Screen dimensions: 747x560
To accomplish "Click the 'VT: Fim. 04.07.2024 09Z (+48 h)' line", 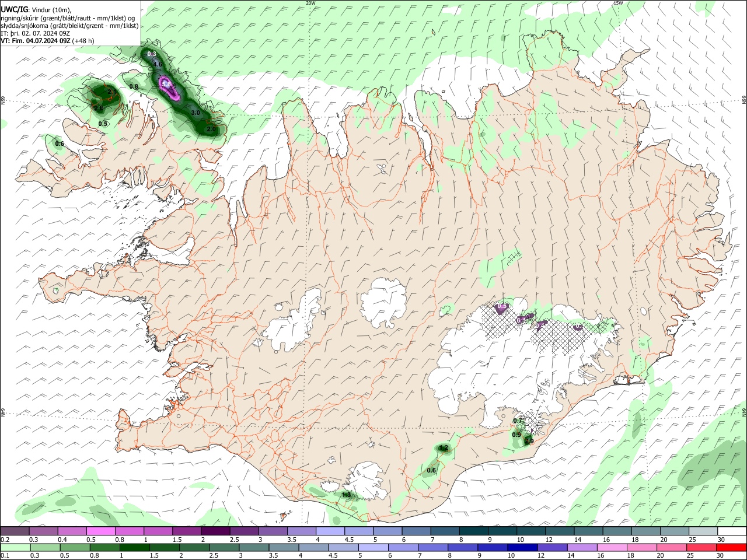I will [x=47, y=41].
